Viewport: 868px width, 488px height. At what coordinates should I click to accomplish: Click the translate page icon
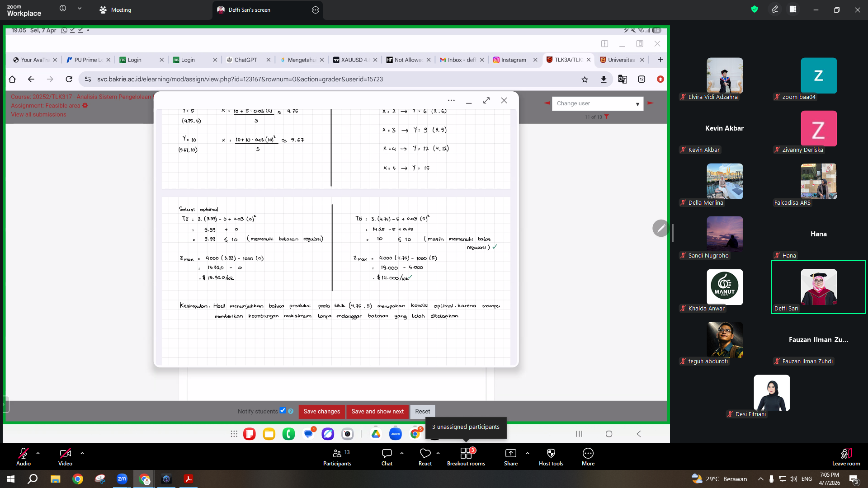(x=623, y=79)
